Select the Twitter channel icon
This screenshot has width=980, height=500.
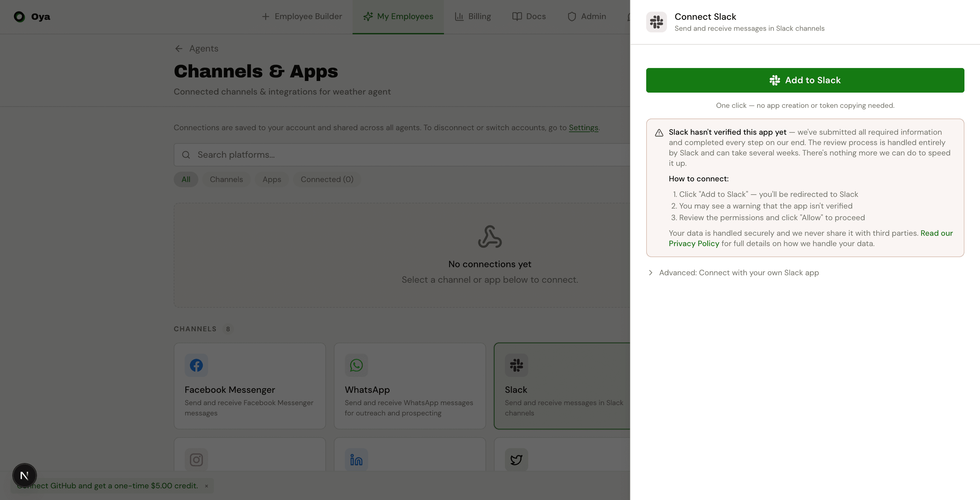pos(516,459)
